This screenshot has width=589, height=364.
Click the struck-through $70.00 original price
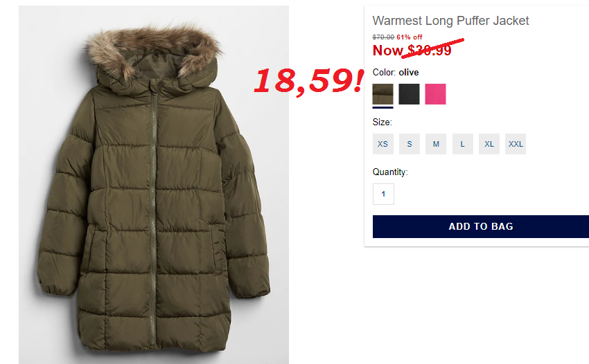click(383, 37)
